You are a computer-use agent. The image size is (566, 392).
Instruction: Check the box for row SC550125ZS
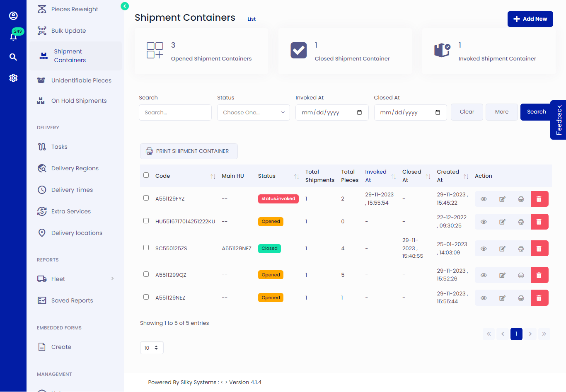146,248
